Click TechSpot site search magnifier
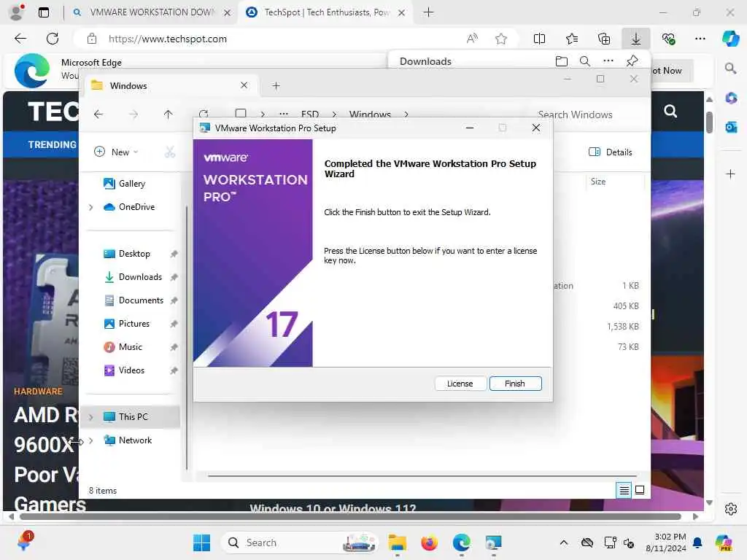 coord(670,111)
